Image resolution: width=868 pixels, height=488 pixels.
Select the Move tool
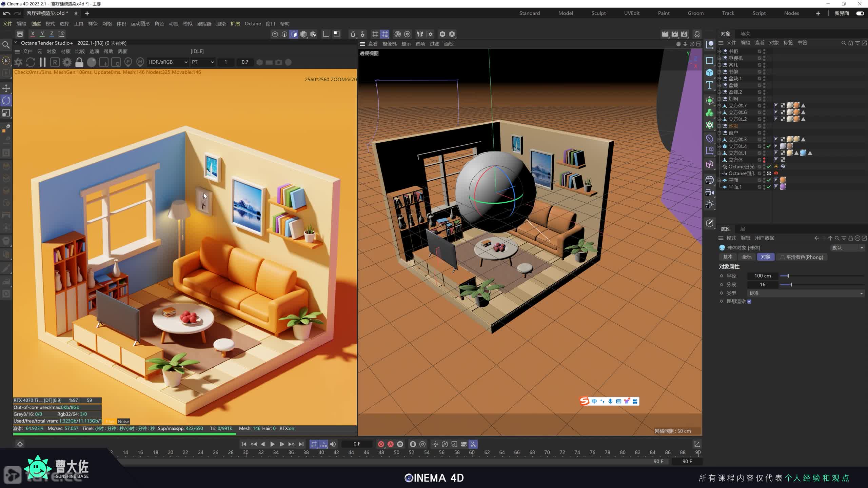coord(6,88)
